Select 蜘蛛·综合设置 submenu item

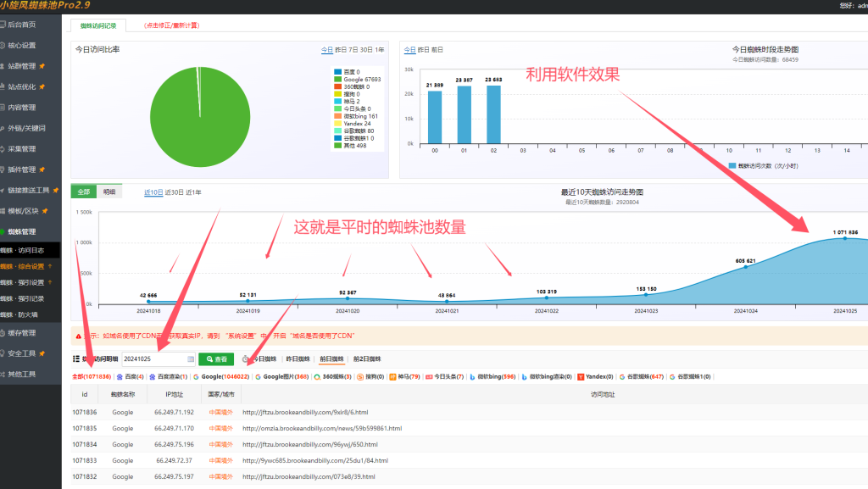(22, 267)
